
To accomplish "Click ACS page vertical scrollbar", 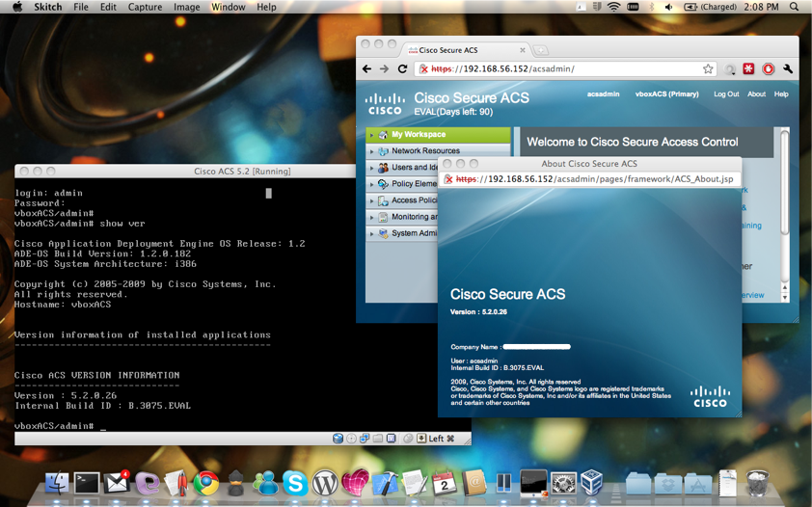I will tap(785, 182).
